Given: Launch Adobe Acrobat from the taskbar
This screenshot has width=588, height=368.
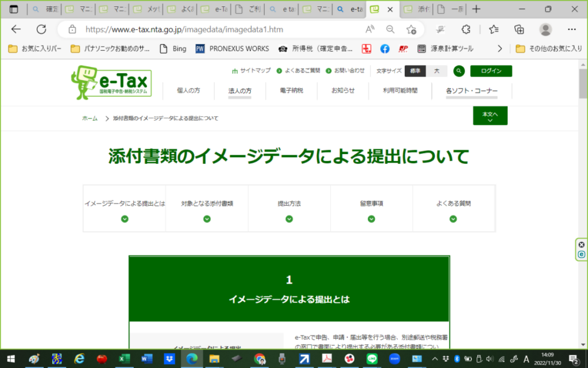Looking at the screenshot, I should coord(326,359).
